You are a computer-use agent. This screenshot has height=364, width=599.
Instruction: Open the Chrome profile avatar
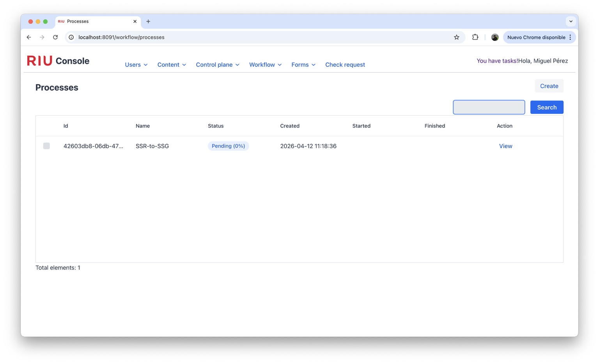coord(494,37)
